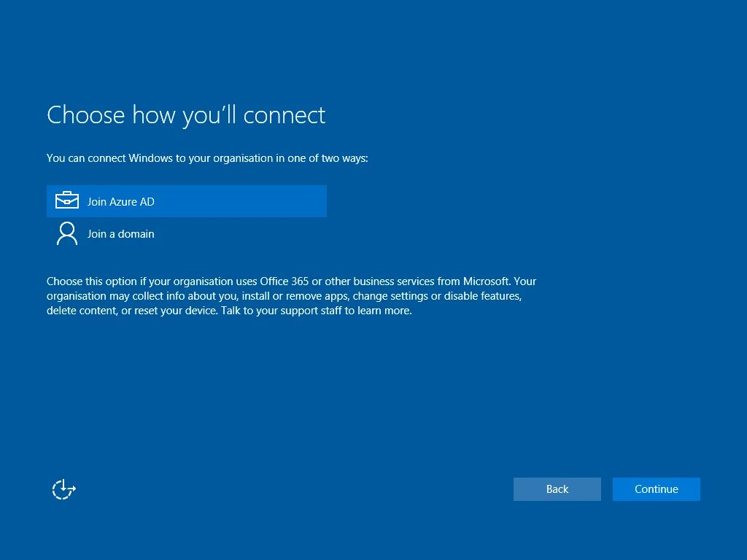Proceed with the Continue button
This screenshot has height=560, width=747.
click(x=656, y=489)
